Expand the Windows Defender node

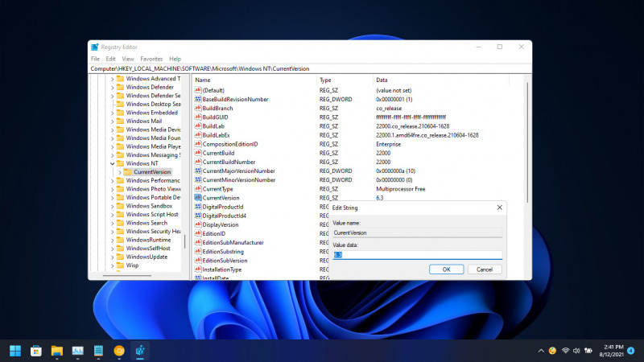pyautogui.click(x=112, y=87)
